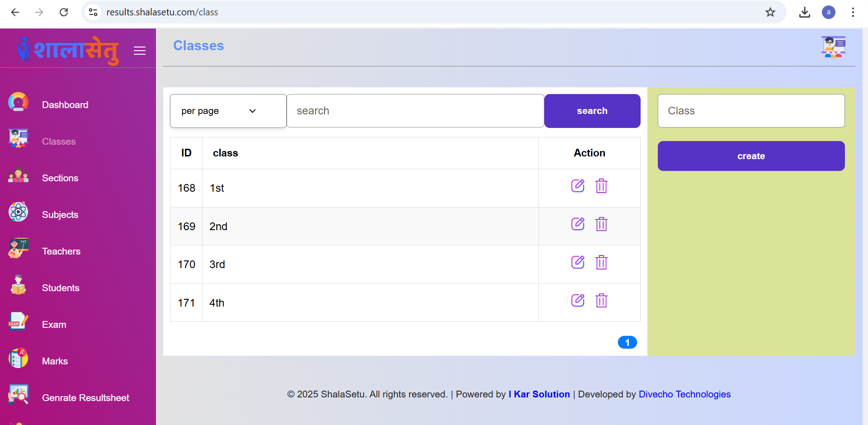Click the ShalaSetu logo in sidebar

69,50
